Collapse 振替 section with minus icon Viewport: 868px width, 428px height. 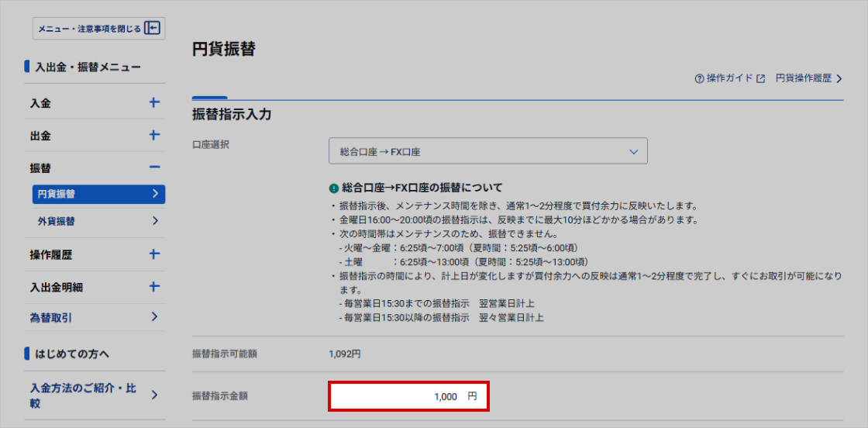154,167
